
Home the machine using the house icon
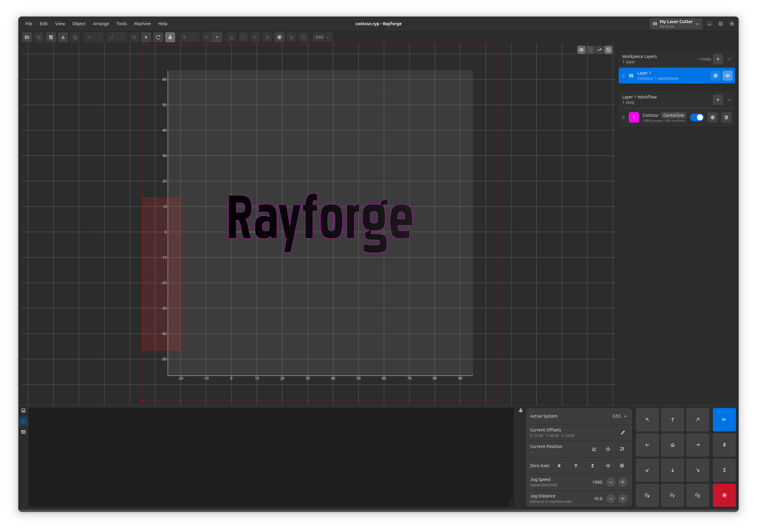tap(231, 37)
